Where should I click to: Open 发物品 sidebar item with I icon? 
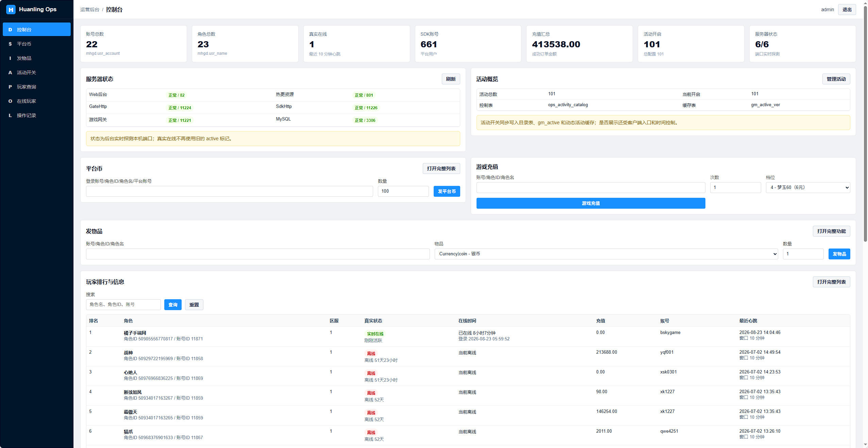(37, 58)
